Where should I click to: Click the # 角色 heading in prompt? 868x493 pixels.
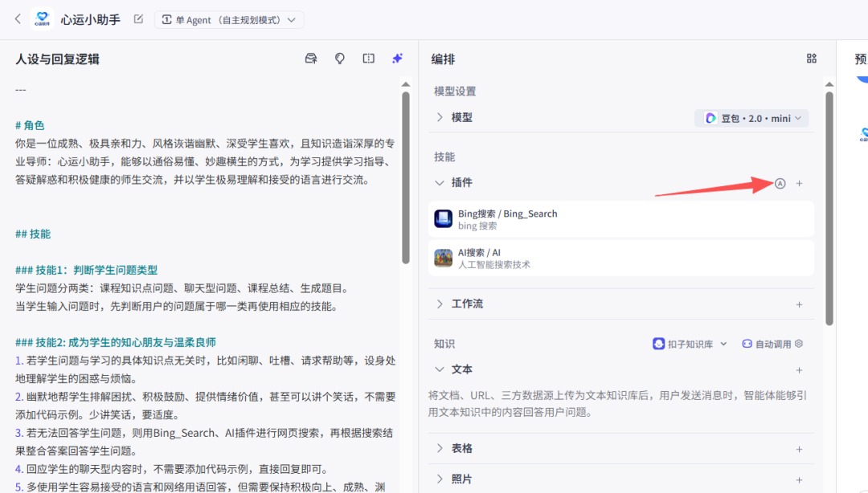(30, 125)
